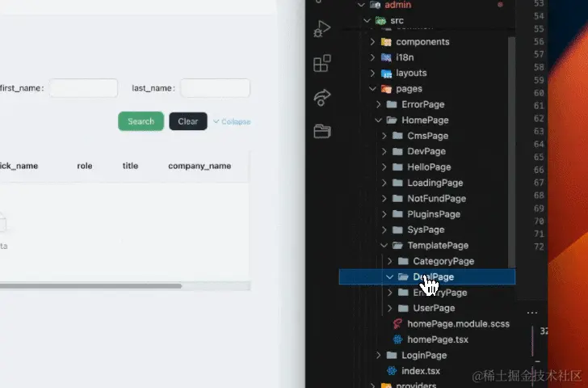Collapse the TemplatePage folder chevron
Viewport: 588px width, 388px height.
(384, 246)
